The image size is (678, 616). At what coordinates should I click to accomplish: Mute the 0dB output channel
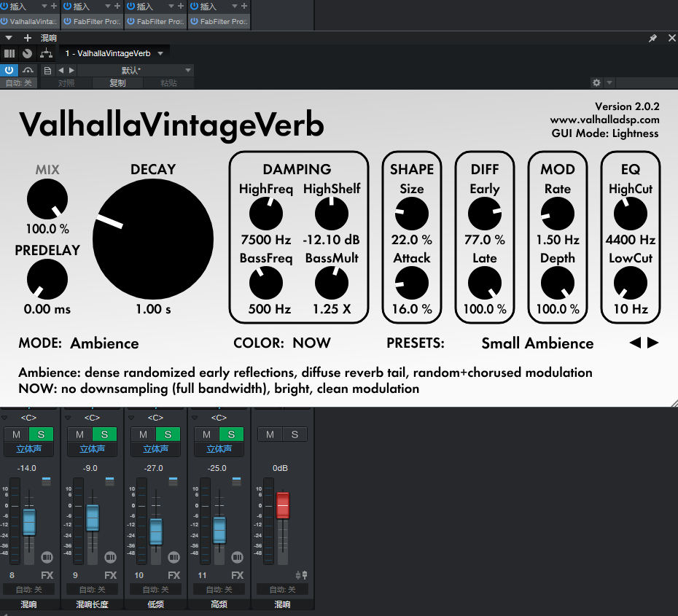[270, 434]
